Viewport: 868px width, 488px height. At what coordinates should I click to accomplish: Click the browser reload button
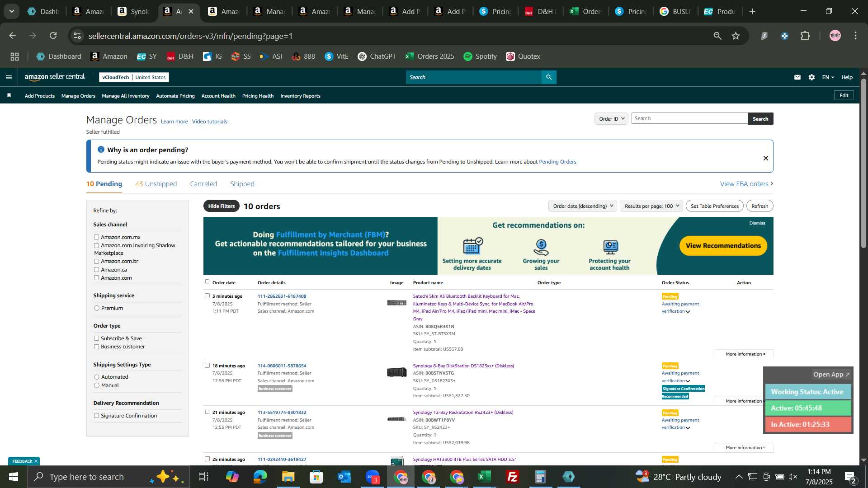coord(53,36)
